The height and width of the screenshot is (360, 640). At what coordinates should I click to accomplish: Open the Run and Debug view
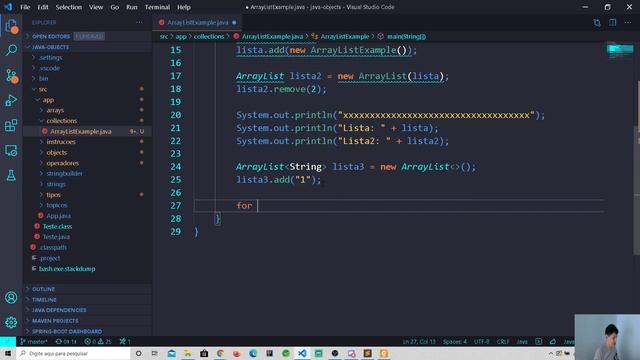pyautogui.click(x=11, y=100)
